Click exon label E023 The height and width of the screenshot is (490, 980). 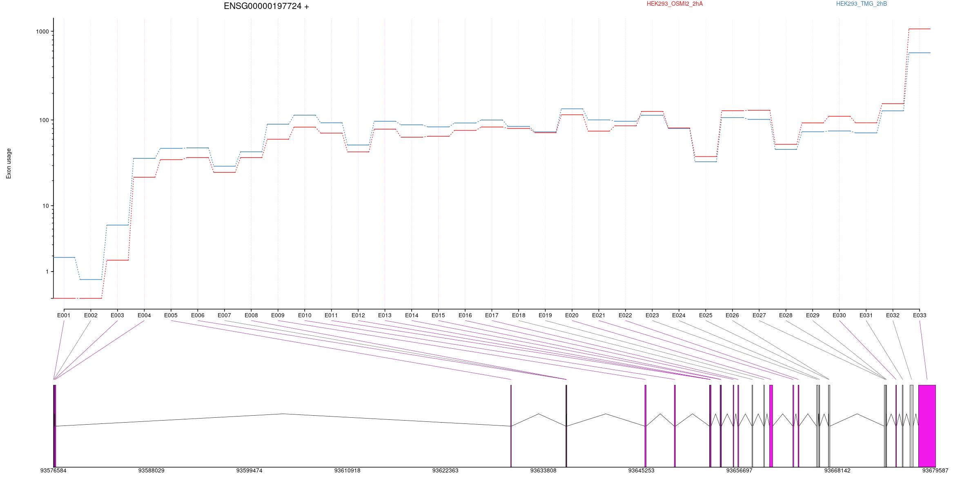click(652, 315)
